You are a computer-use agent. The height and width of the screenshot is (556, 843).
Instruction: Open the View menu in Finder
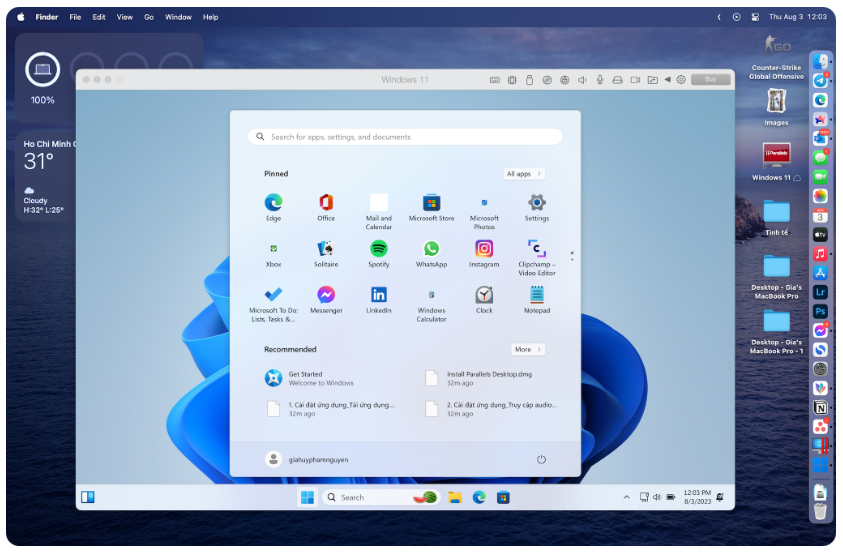124,17
